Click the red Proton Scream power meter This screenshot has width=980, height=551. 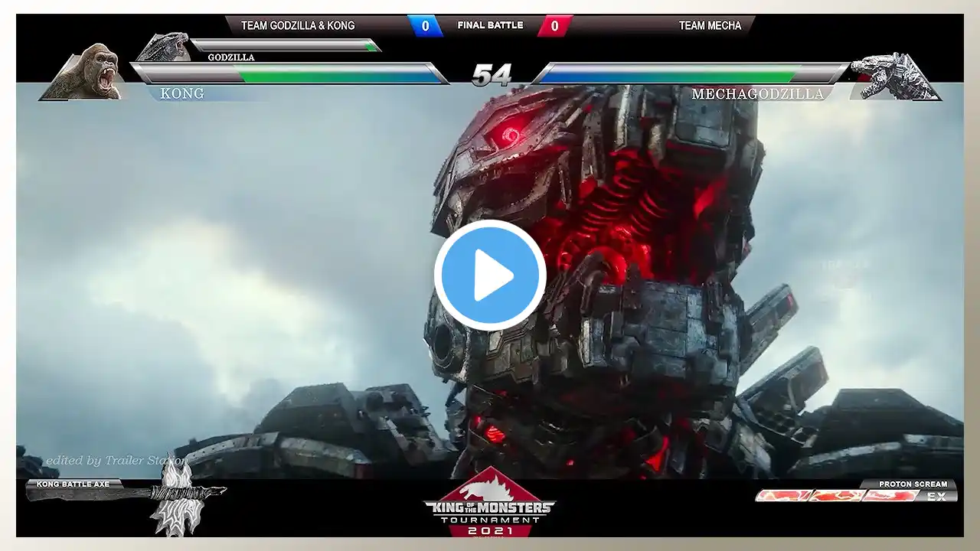[x=836, y=496]
